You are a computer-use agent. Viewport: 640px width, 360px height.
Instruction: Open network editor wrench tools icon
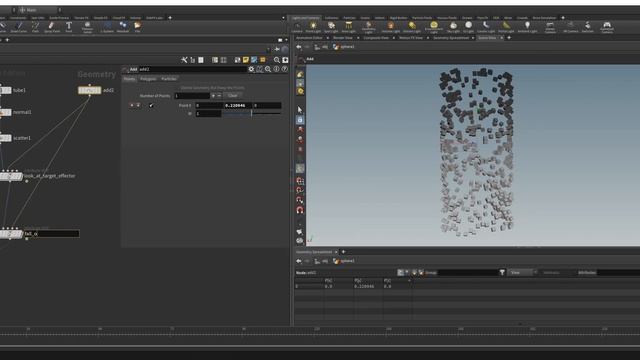pos(184,60)
